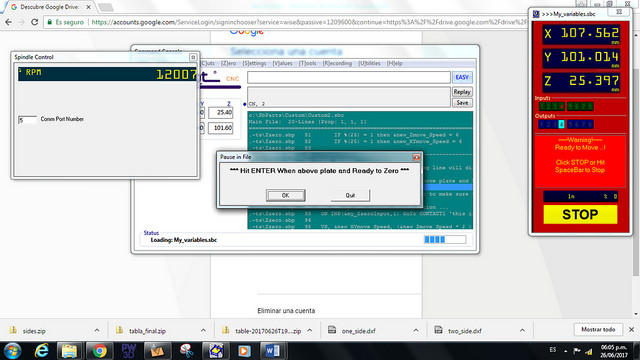Click Mostrar todo downloads button
This screenshot has width=640, height=360.
tap(598, 329)
